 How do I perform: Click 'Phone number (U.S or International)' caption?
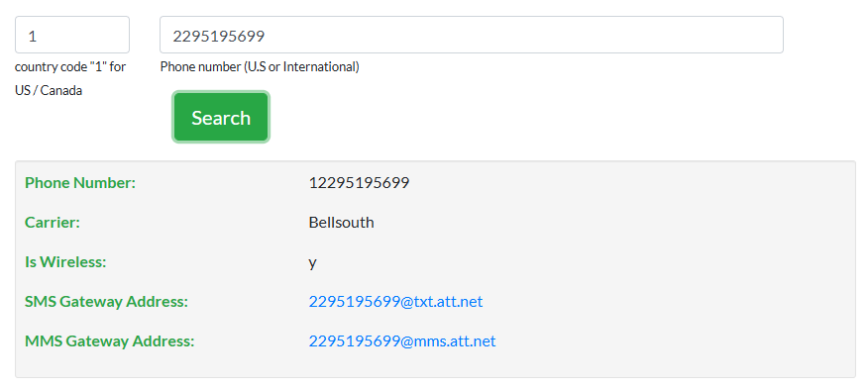[x=260, y=67]
